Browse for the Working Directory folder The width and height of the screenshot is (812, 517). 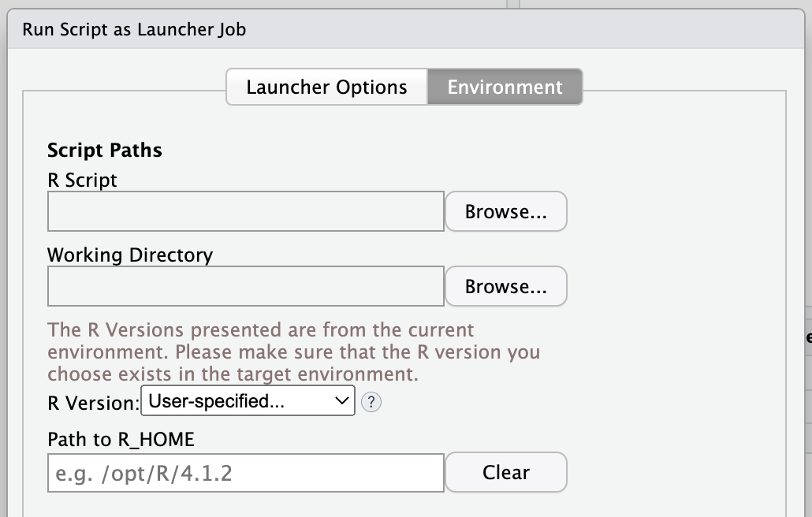[x=505, y=286]
